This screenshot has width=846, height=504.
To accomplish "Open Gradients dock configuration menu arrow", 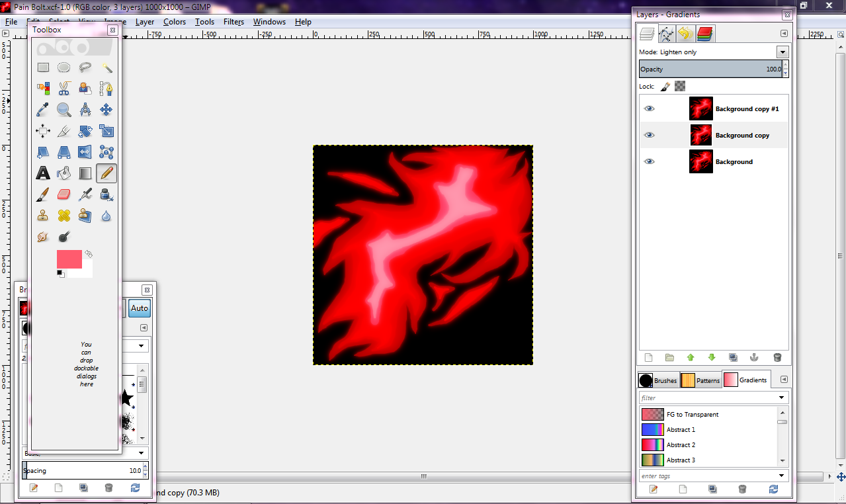I will (784, 380).
